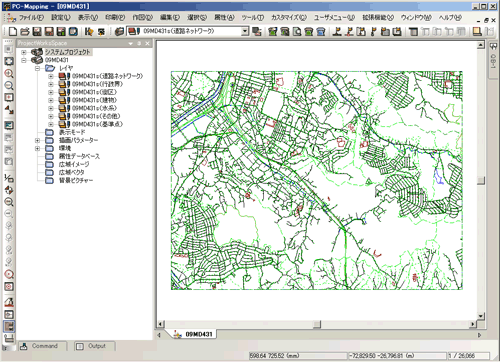This screenshot has height=362, width=500.
Task: Collapse the レイヤ folder node
Action: 38,68
